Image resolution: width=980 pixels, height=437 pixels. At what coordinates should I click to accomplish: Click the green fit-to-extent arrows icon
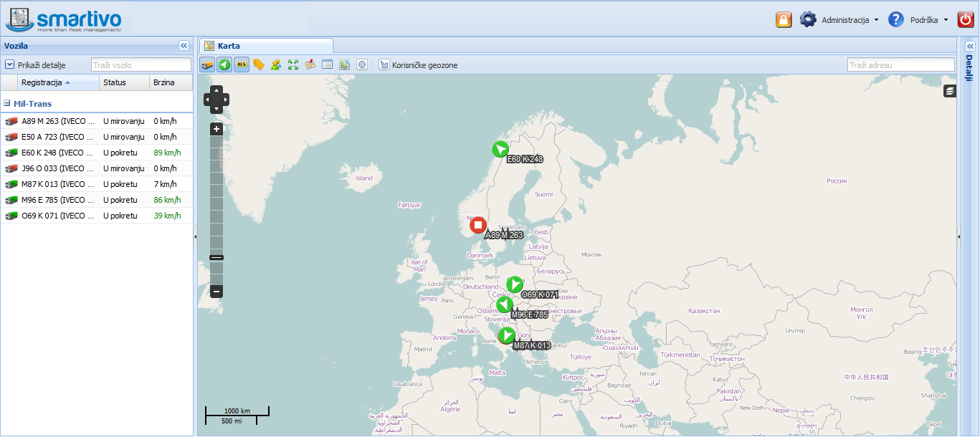293,64
